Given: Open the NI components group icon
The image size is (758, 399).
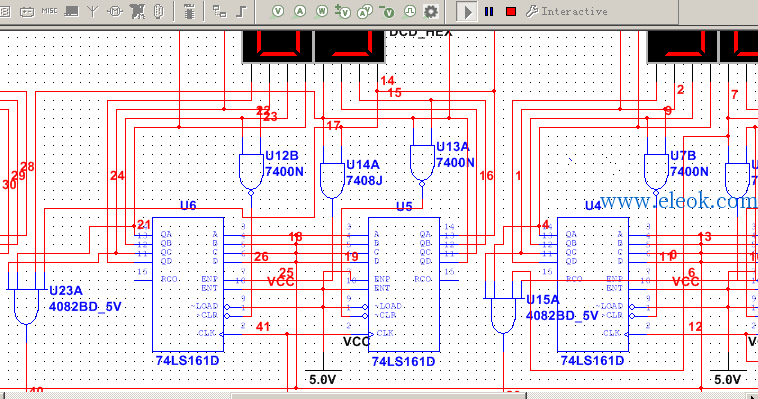Looking at the screenshot, I should pyautogui.click(x=137, y=11).
